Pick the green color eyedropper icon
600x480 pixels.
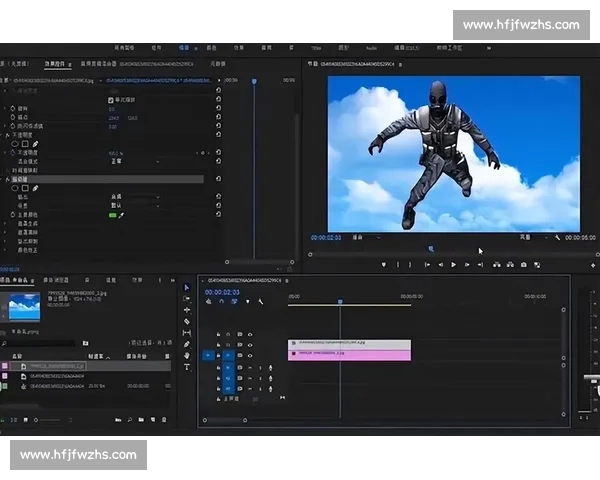pos(122,215)
